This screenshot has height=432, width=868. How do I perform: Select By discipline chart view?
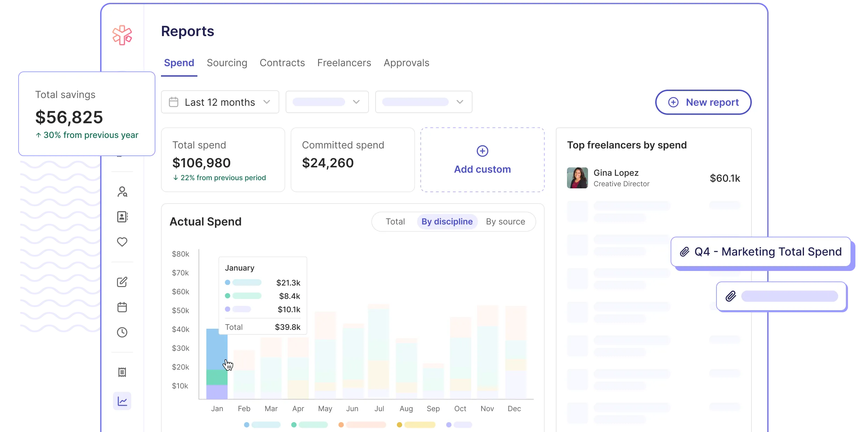pyautogui.click(x=447, y=222)
